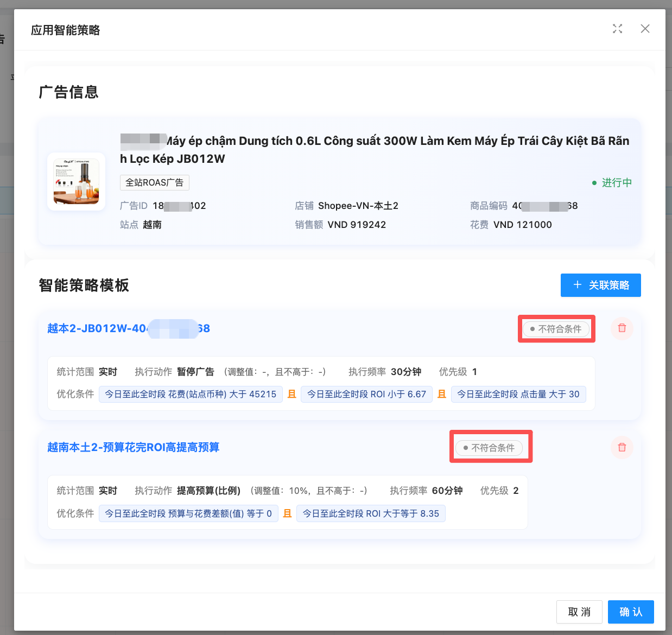The image size is (672, 635).
Task: Click the product title Máy ép chậm text
Action: point(375,150)
